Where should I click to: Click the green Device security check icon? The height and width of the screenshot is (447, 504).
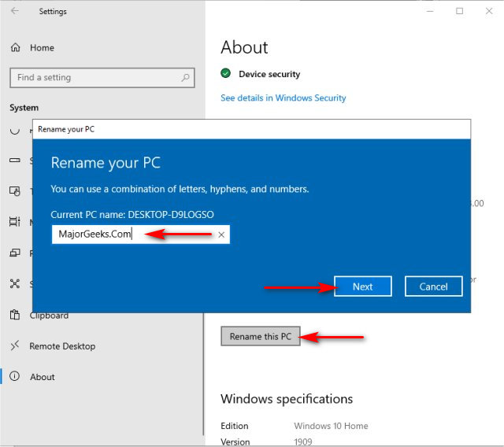(x=226, y=73)
